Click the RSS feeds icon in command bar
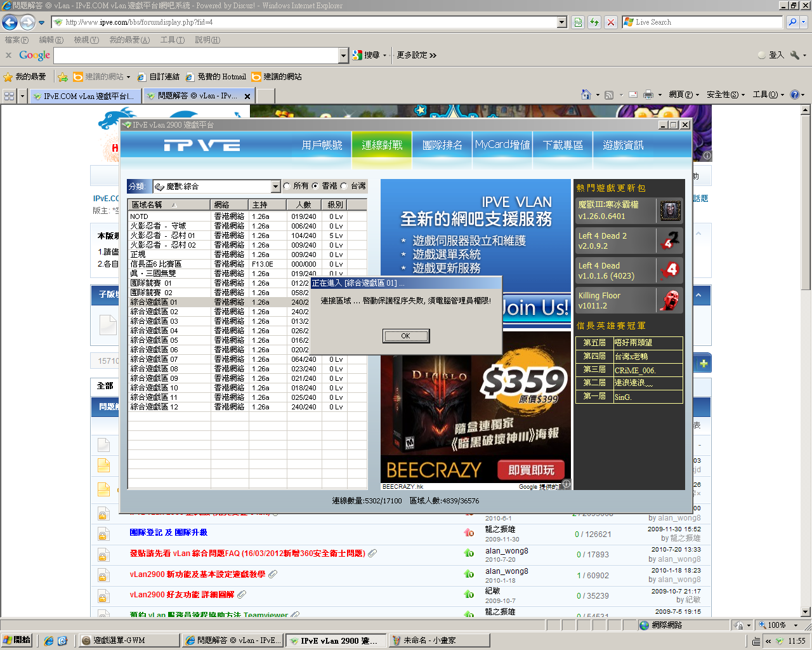 [609, 95]
